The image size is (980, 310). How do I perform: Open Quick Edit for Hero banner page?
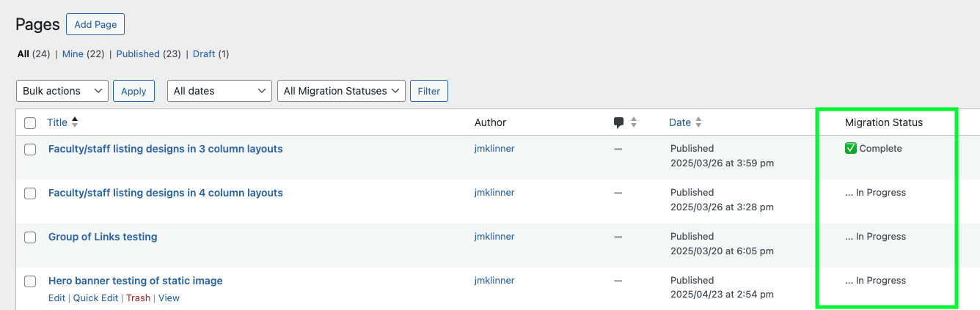[95, 298]
